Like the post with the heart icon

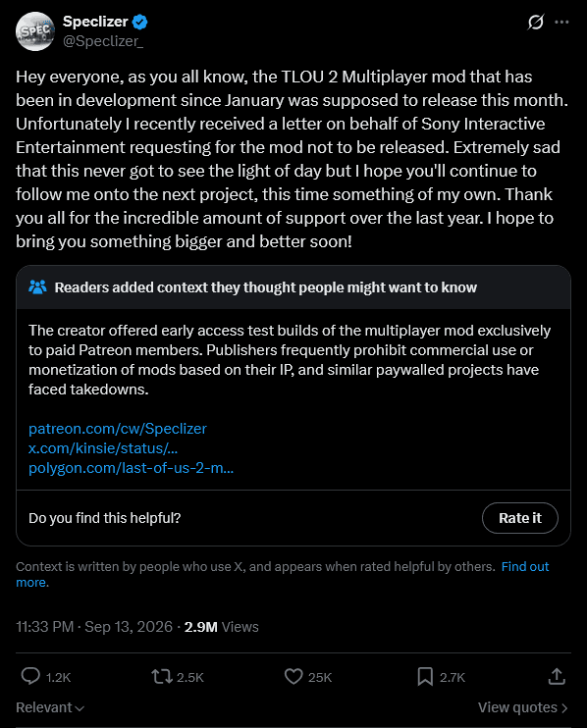(x=293, y=676)
